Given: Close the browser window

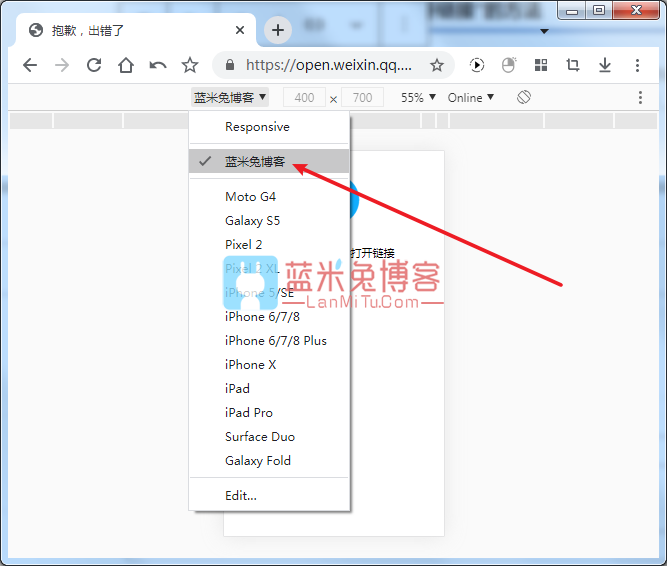Looking at the screenshot, I should click(x=636, y=10).
